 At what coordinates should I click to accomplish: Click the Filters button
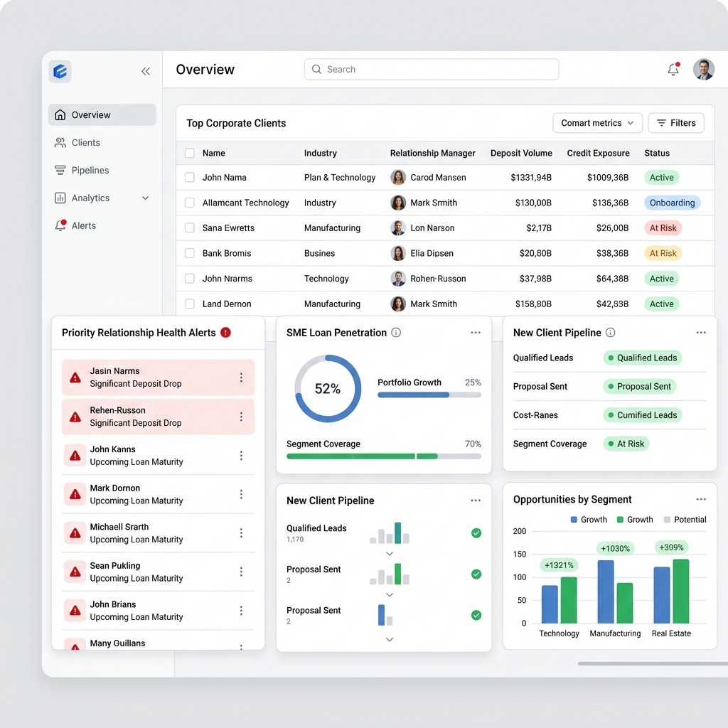point(676,123)
